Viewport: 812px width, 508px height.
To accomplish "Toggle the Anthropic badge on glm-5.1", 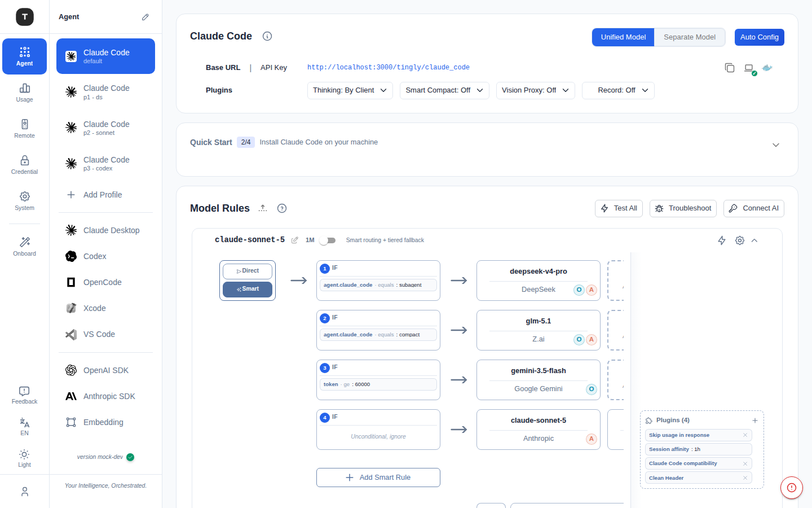I will [592, 340].
